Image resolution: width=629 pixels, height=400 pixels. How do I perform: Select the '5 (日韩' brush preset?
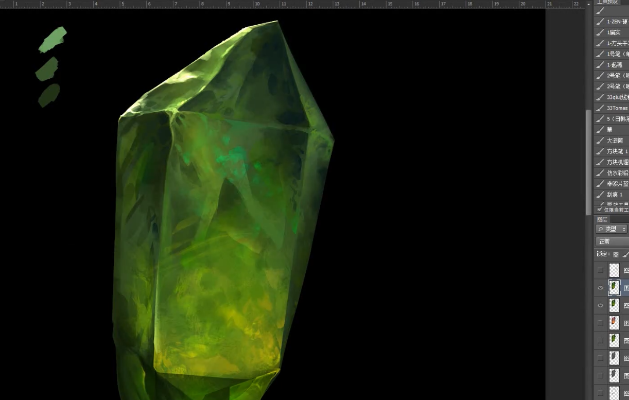612,119
